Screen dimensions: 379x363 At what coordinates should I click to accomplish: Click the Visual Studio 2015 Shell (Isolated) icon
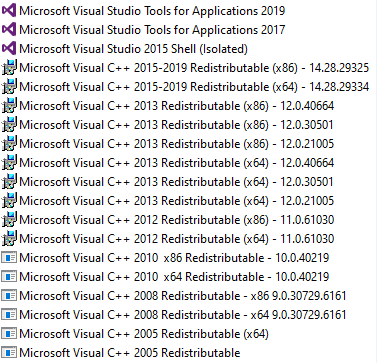click(9, 49)
